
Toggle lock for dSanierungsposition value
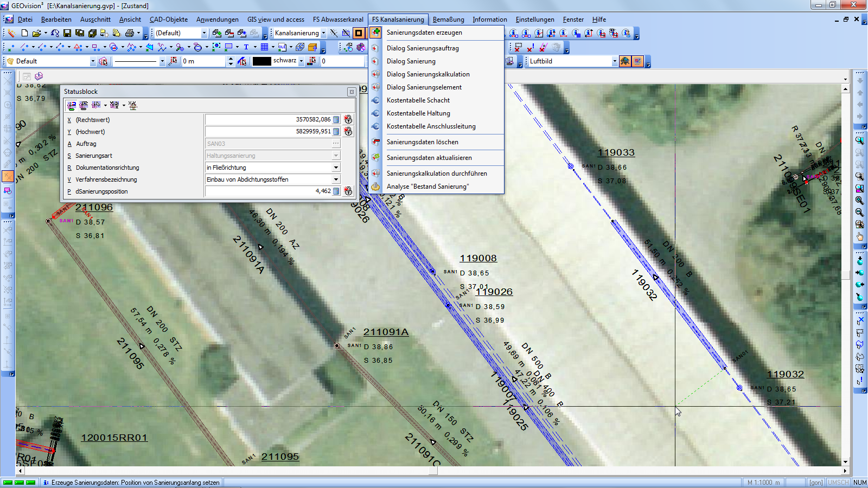[x=348, y=191]
